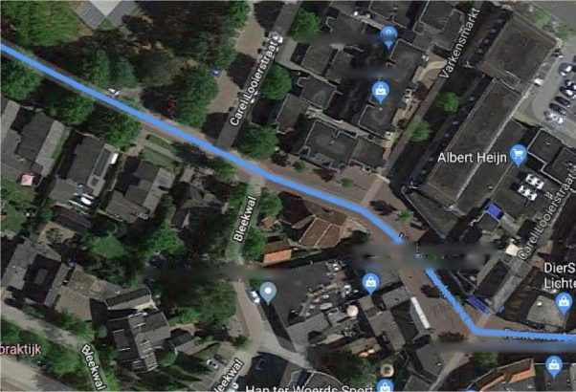The width and height of the screenshot is (576, 392).
Task: Open the gray location pin beside Bleekwal
Action: click(x=268, y=293)
